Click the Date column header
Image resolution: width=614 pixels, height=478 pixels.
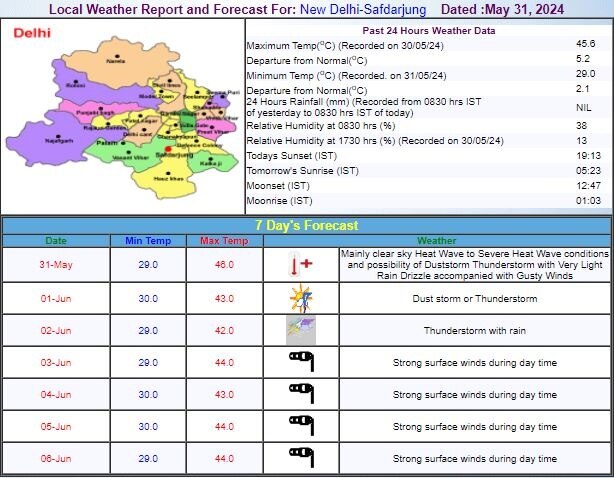pyautogui.click(x=56, y=241)
